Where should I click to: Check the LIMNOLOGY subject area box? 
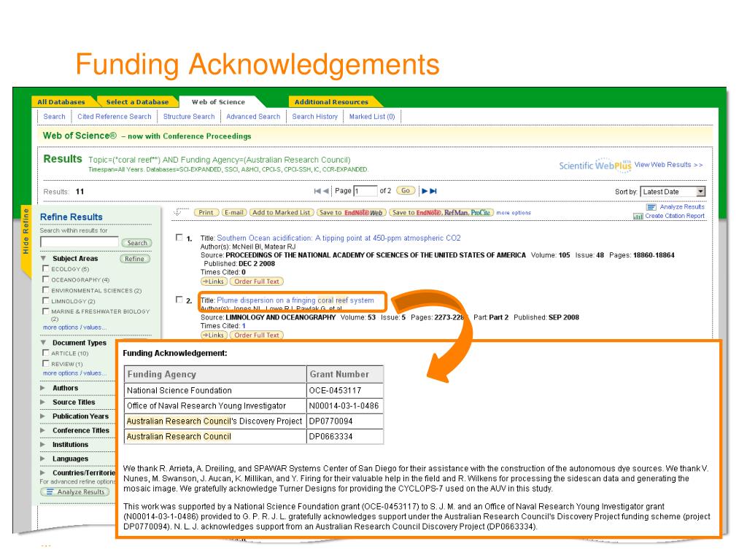click(46, 300)
